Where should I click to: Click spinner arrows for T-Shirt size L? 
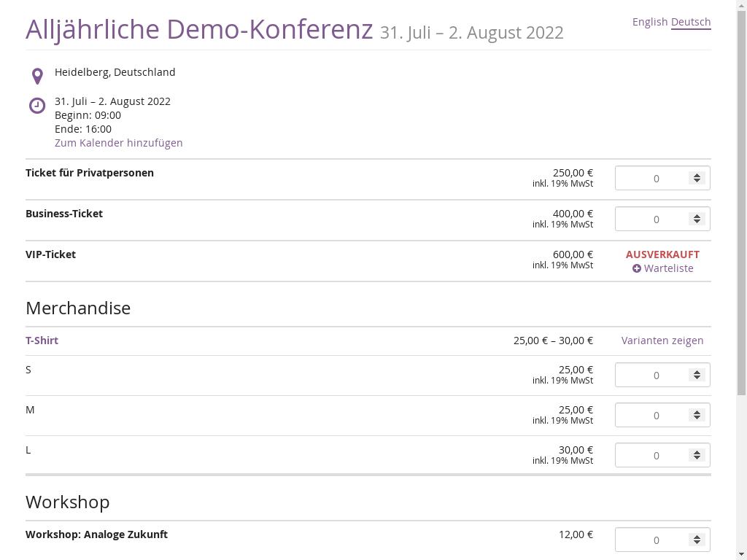(x=697, y=455)
